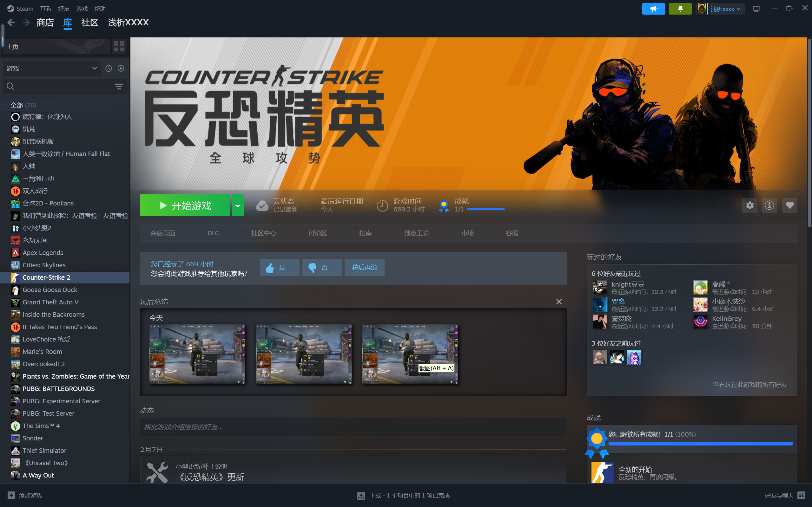Open the 社区 tab
The height and width of the screenshot is (507, 812).
click(89, 23)
